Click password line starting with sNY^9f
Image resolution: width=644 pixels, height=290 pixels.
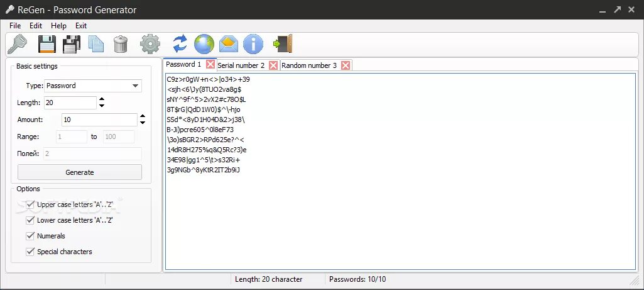207,99
